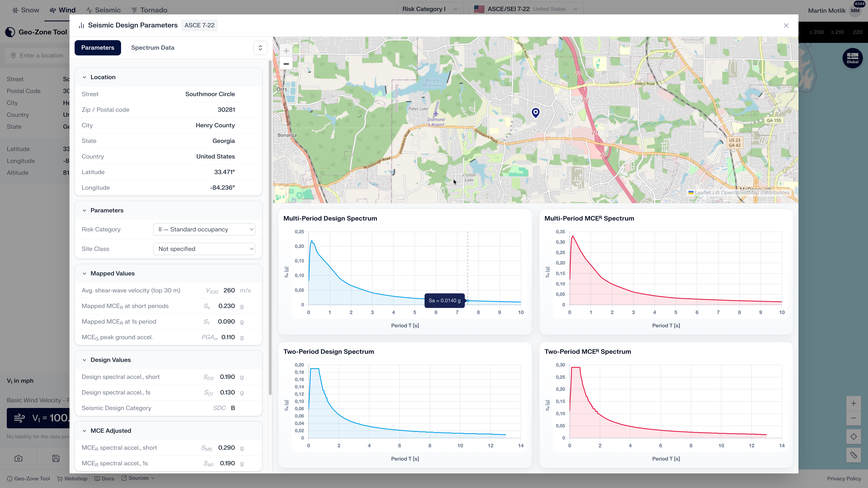Open the Tornado tab in background window

[x=149, y=10]
